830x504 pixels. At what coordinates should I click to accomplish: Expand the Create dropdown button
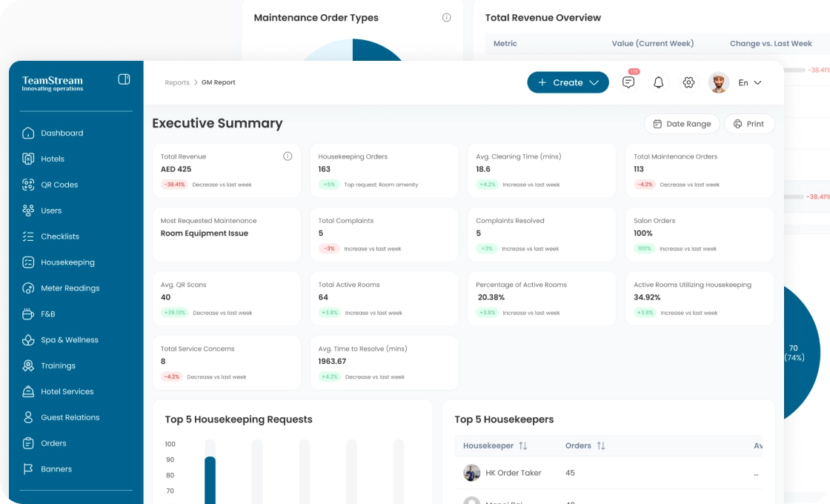pyautogui.click(x=568, y=82)
